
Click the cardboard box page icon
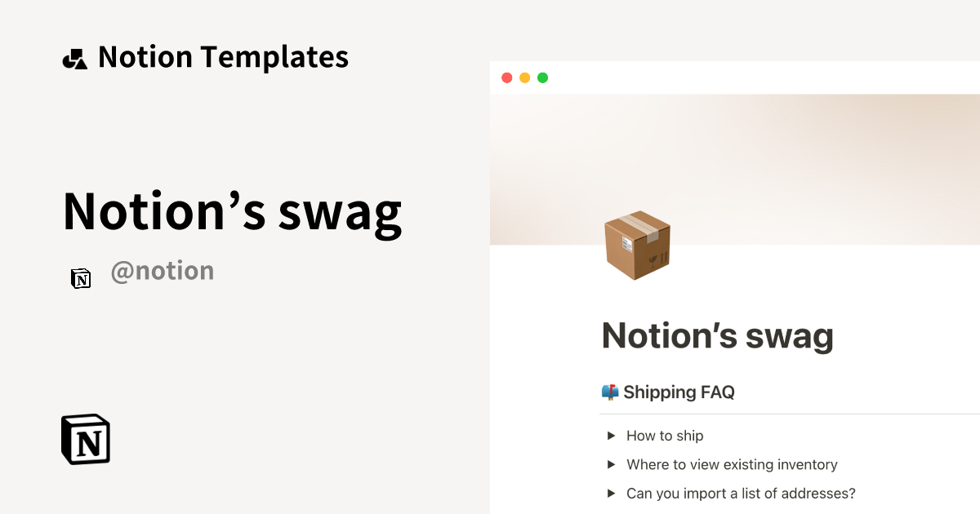[638, 245]
